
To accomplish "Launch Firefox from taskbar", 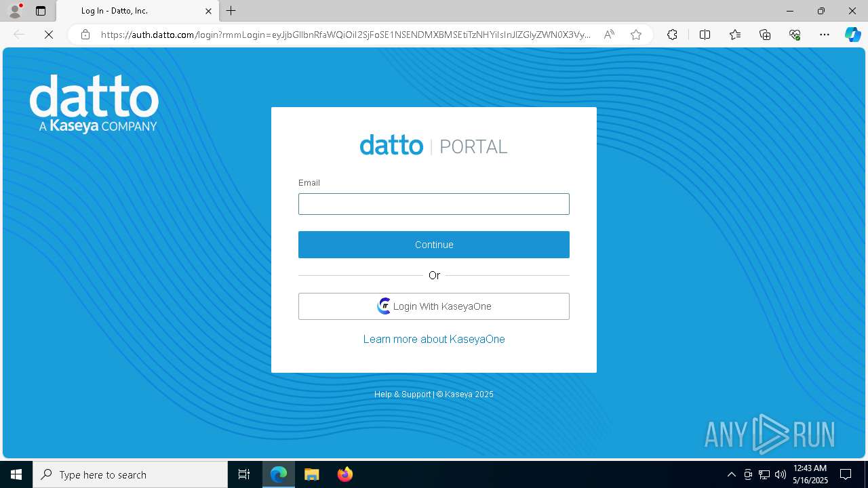I will pos(344,474).
